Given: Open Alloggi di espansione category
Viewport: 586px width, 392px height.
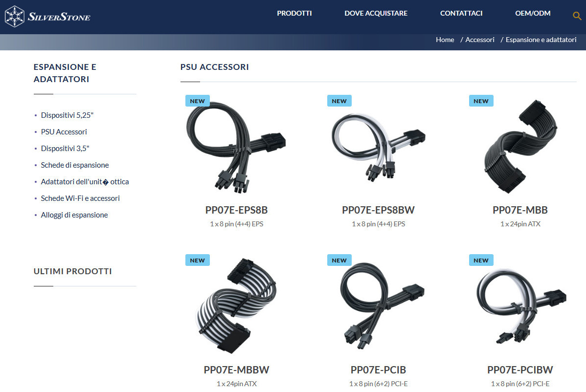Looking at the screenshot, I should click(74, 215).
